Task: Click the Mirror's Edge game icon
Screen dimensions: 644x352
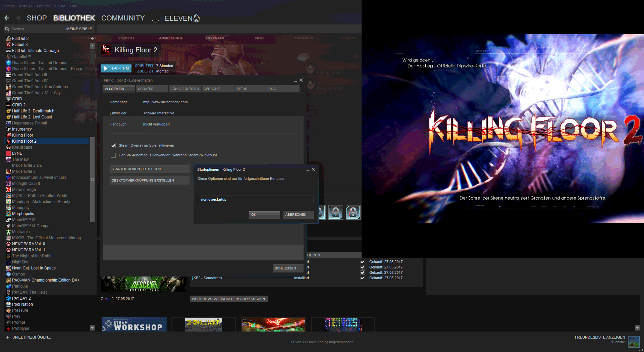Action: [x=9, y=190]
